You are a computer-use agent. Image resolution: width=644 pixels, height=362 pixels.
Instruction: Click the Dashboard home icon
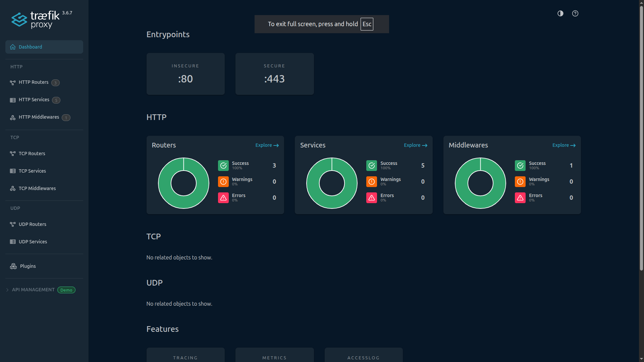point(13,47)
